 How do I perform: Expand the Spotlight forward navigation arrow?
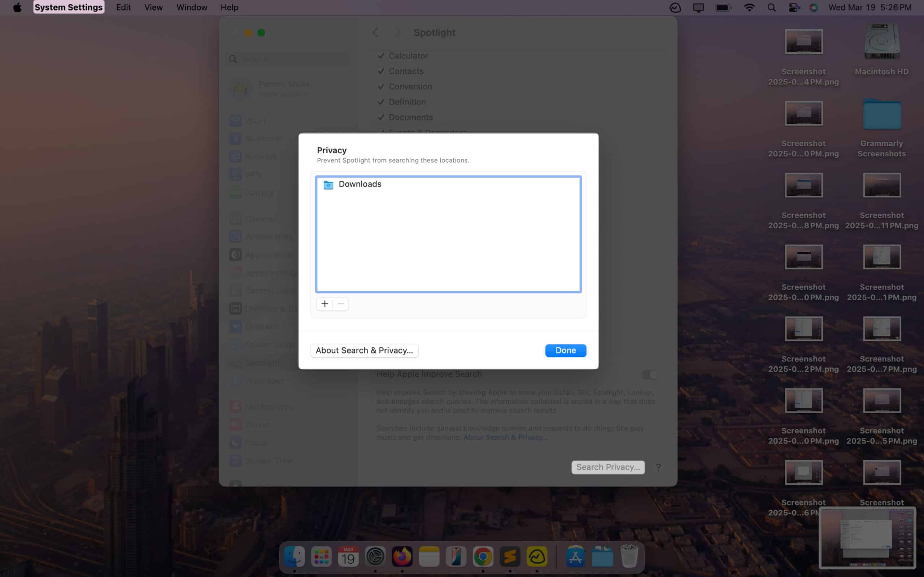point(397,32)
